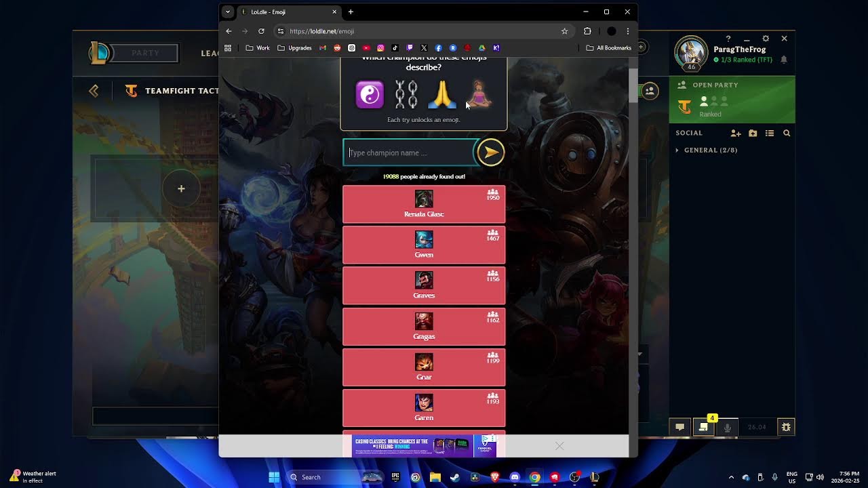This screenshot has width=868, height=488.
Task: Open League missions icon with badge 4
Action: [703, 427]
